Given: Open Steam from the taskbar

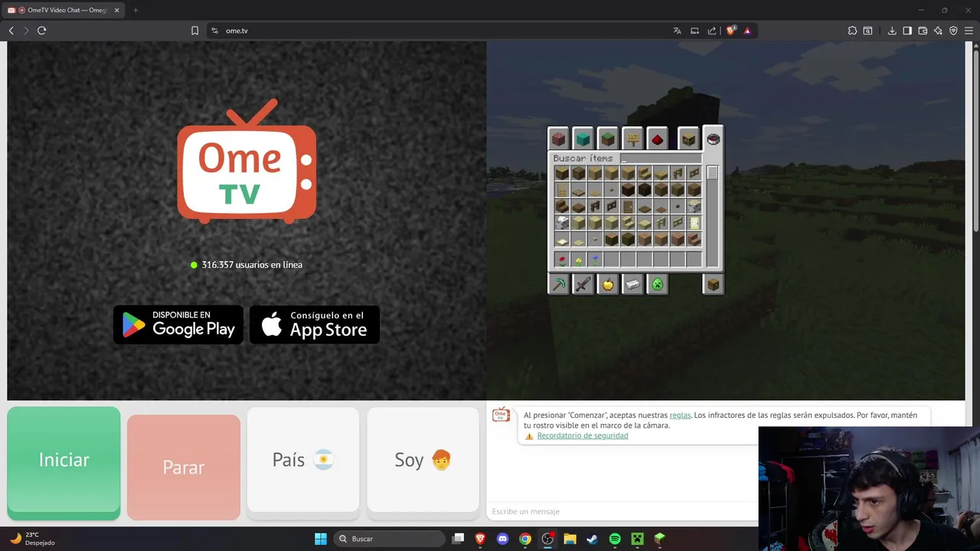Looking at the screenshot, I should [x=592, y=539].
